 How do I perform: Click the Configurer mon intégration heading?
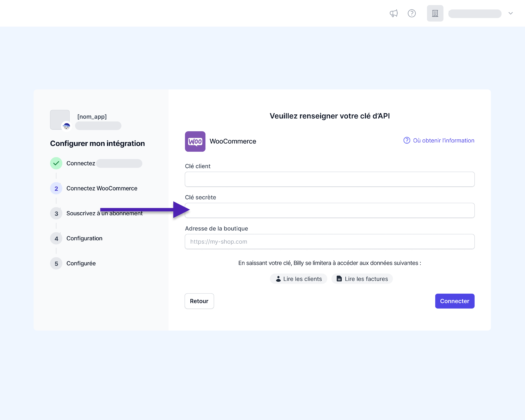97,143
